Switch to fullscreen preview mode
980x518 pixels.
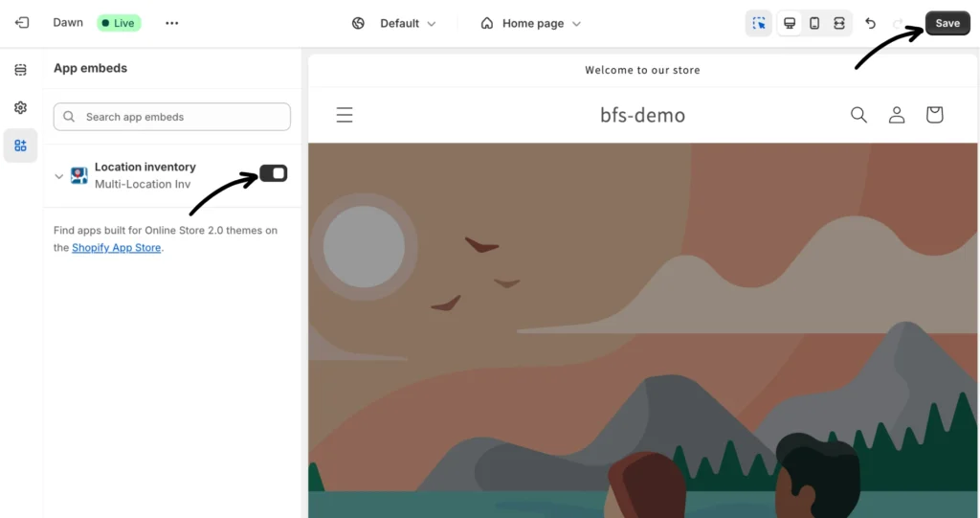point(839,24)
